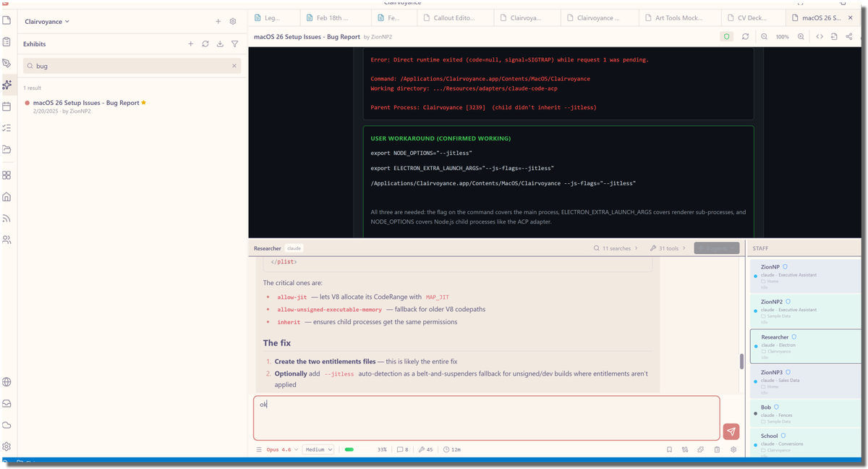Share the bug report document

pyautogui.click(x=848, y=36)
